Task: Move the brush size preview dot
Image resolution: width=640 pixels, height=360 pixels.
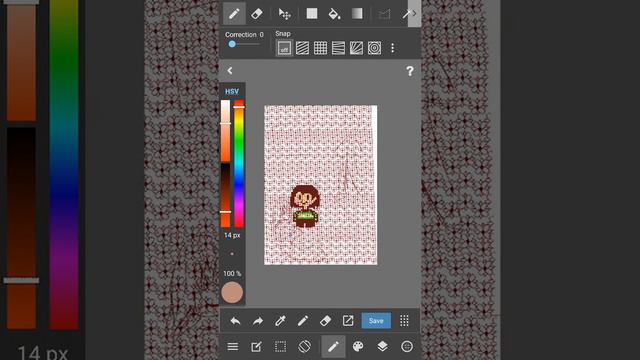Action: click(232, 254)
